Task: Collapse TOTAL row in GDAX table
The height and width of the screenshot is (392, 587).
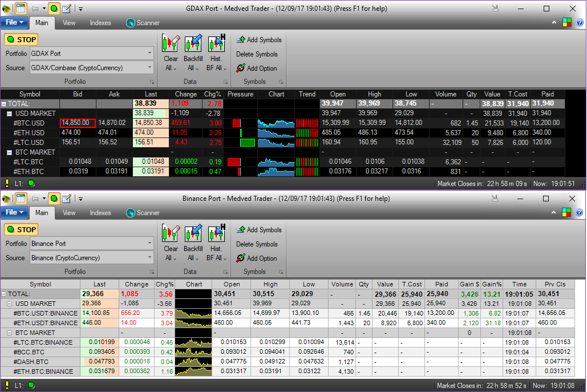Action: point(4,104)
